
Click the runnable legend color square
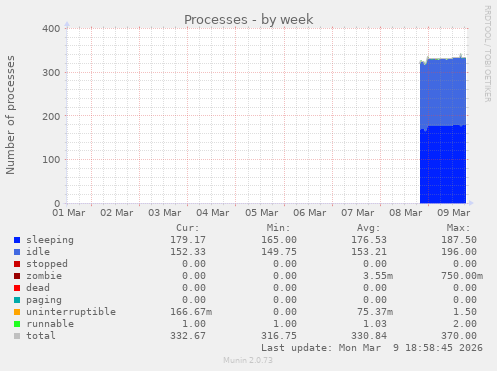coord(17,324)
